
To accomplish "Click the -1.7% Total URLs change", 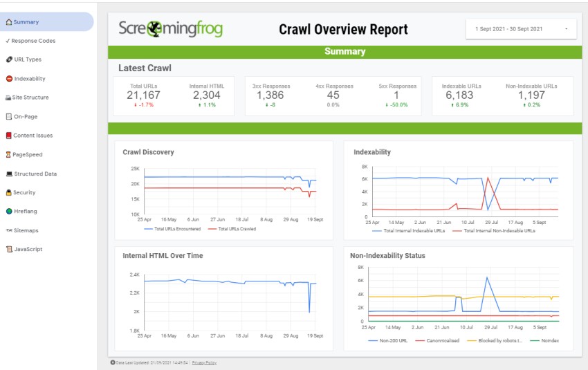I will click(144, 105).
